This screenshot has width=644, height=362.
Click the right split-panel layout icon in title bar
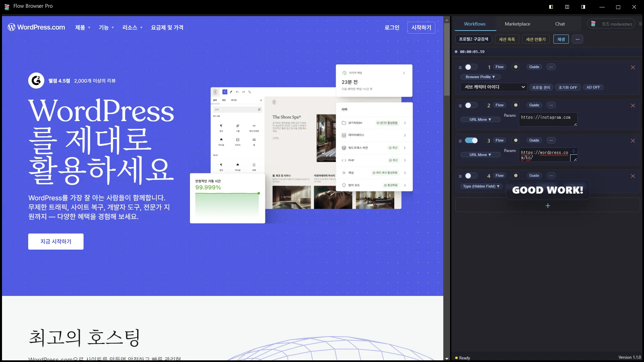[583, 7]
